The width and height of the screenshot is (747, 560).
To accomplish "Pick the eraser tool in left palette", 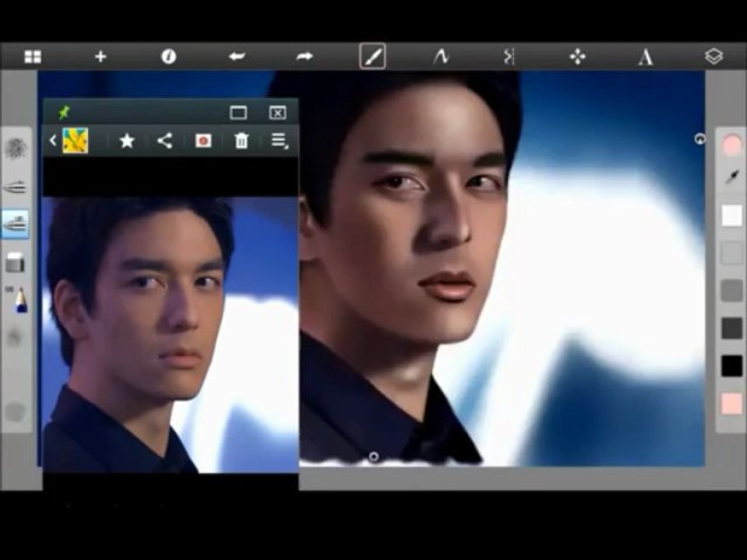I will (x=16, y=262).
